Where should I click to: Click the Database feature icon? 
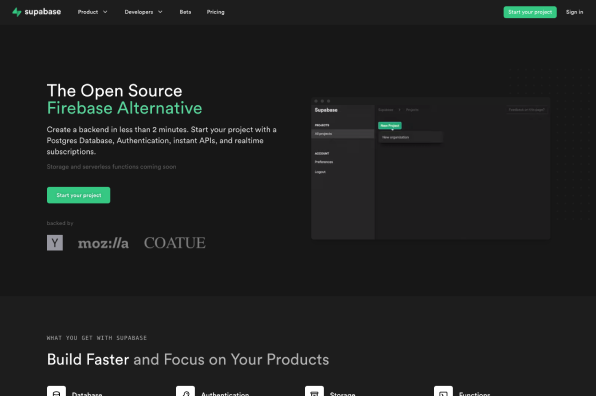tap(56, 391)
